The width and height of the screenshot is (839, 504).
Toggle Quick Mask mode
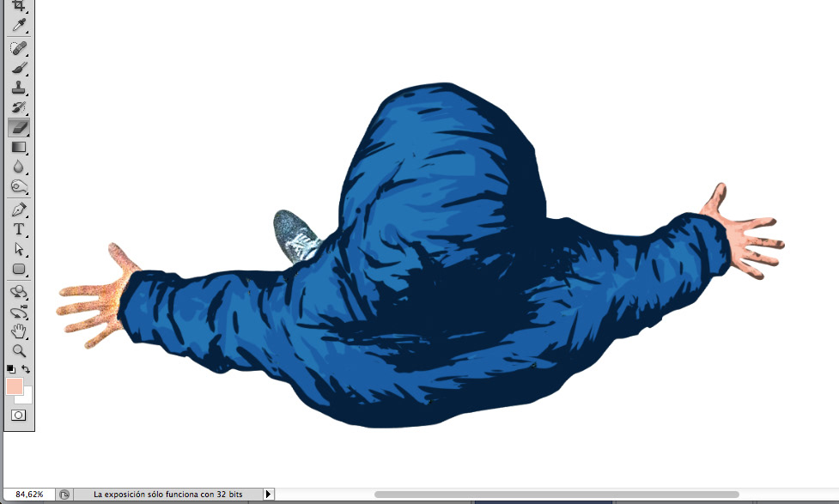(18, 415)
